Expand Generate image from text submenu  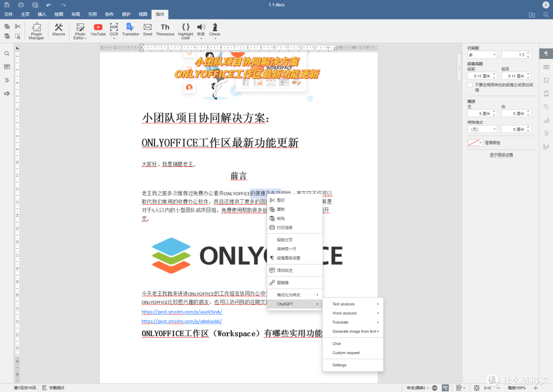tap(353, 332)
